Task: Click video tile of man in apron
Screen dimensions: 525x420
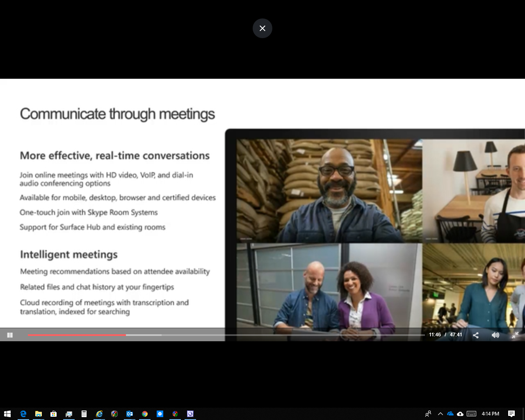Action: click(474, 190)
